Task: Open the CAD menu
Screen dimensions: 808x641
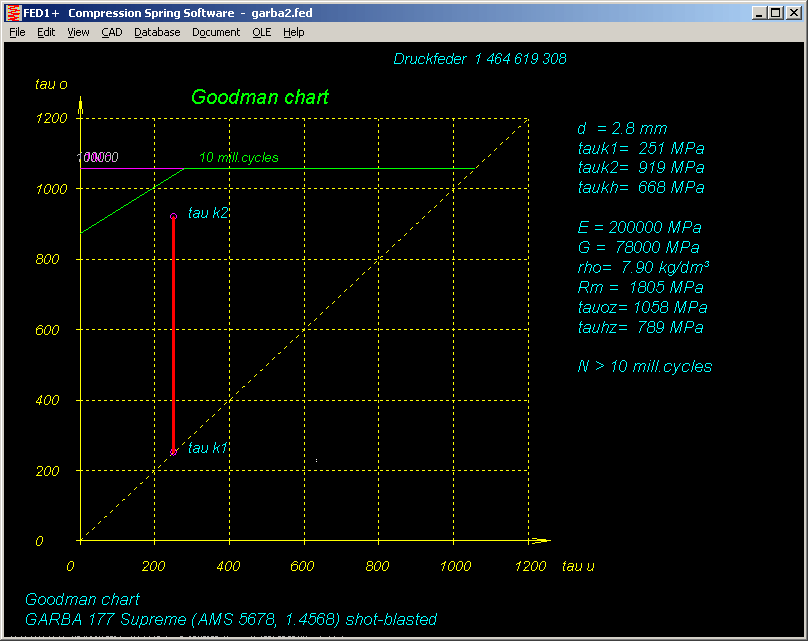Action: tap(111, 32)
